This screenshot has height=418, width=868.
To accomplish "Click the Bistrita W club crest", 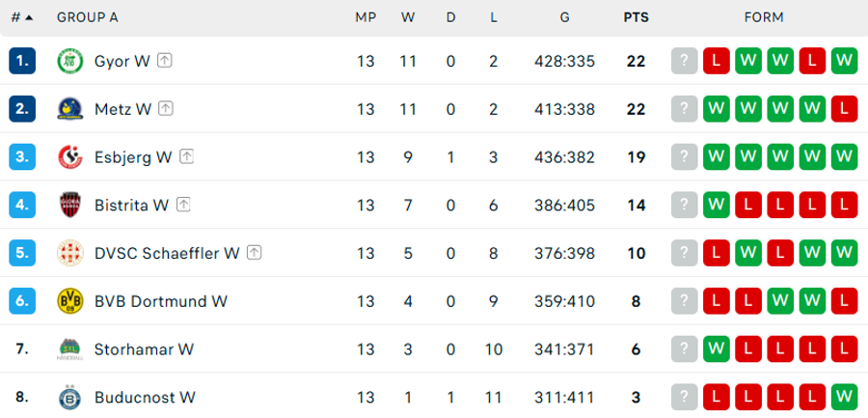I will [x=70, y=205].
